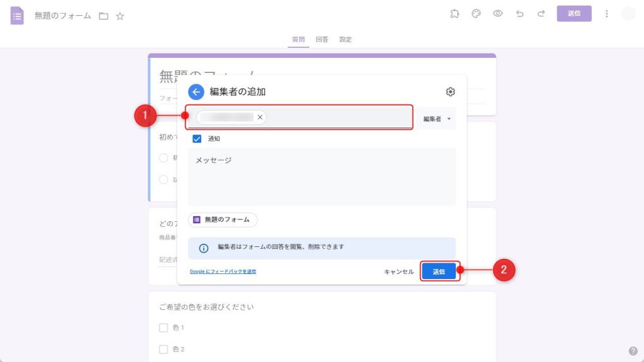Select the first radio option in form
Viewport: 644px width, 362px height.
point(164,158)
